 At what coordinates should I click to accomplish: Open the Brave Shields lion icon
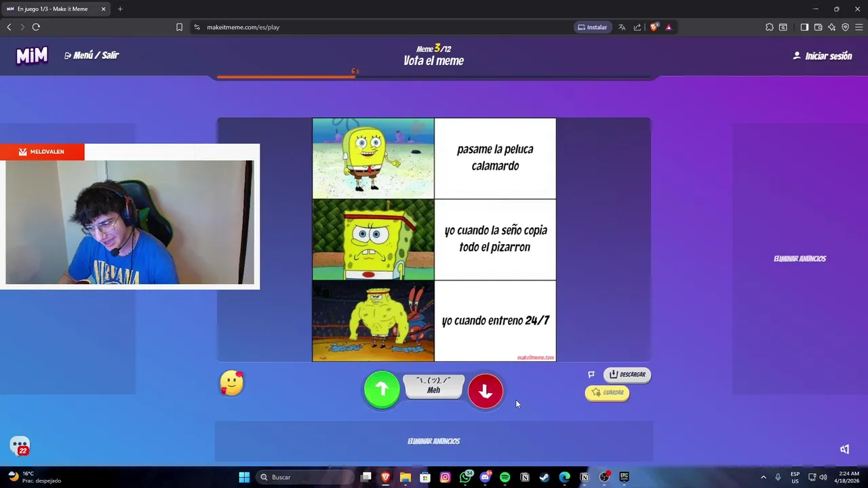654,27
